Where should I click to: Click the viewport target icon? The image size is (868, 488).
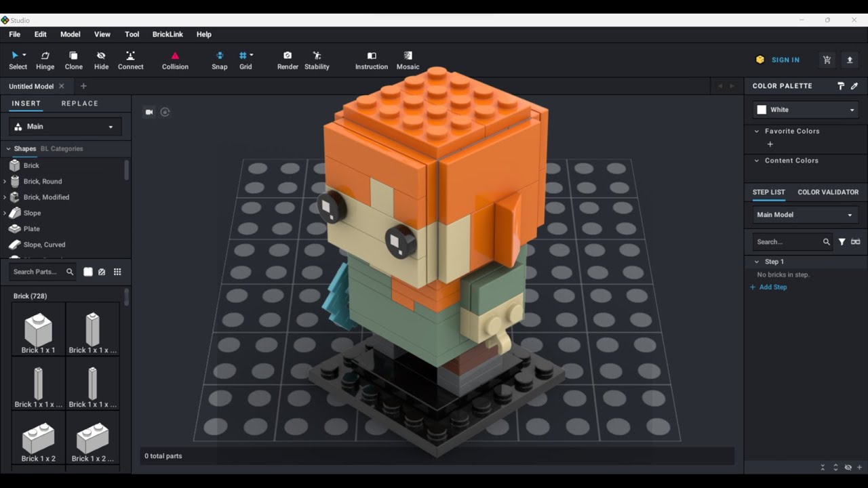click(x=165, y=112)
